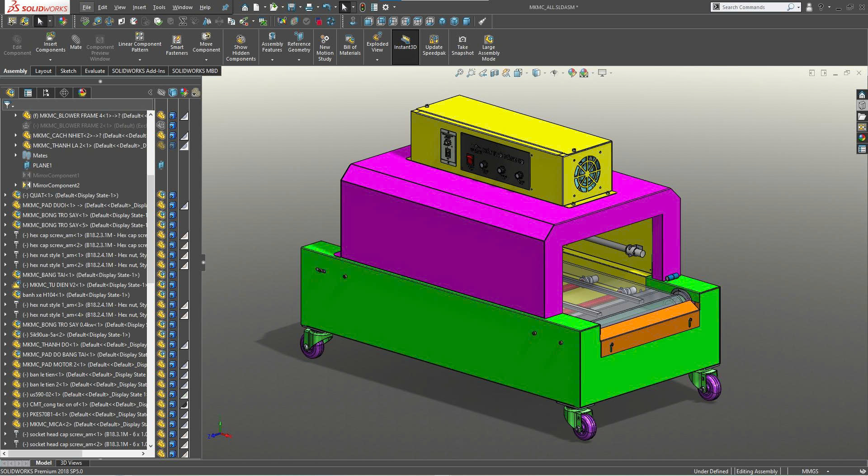Click Editing Assembly in status bar
The height and width of the screenshot is (476, 868).
[757, 471]
